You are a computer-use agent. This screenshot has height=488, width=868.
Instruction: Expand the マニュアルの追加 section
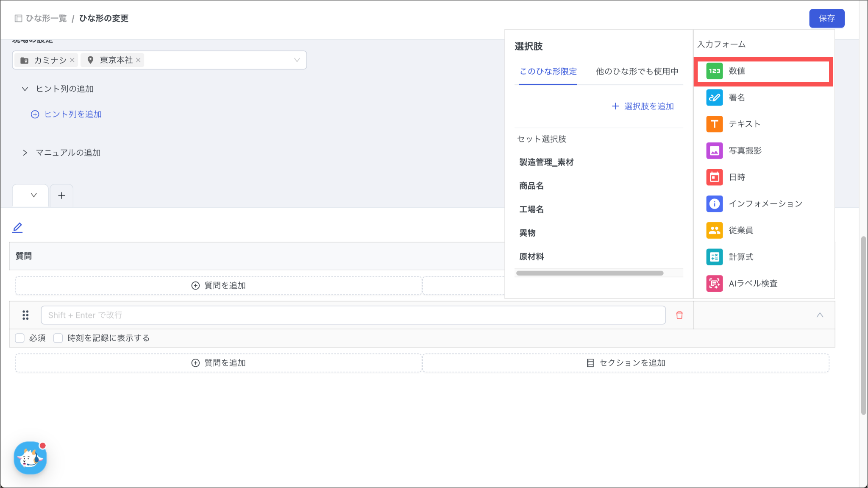(25, 153)
